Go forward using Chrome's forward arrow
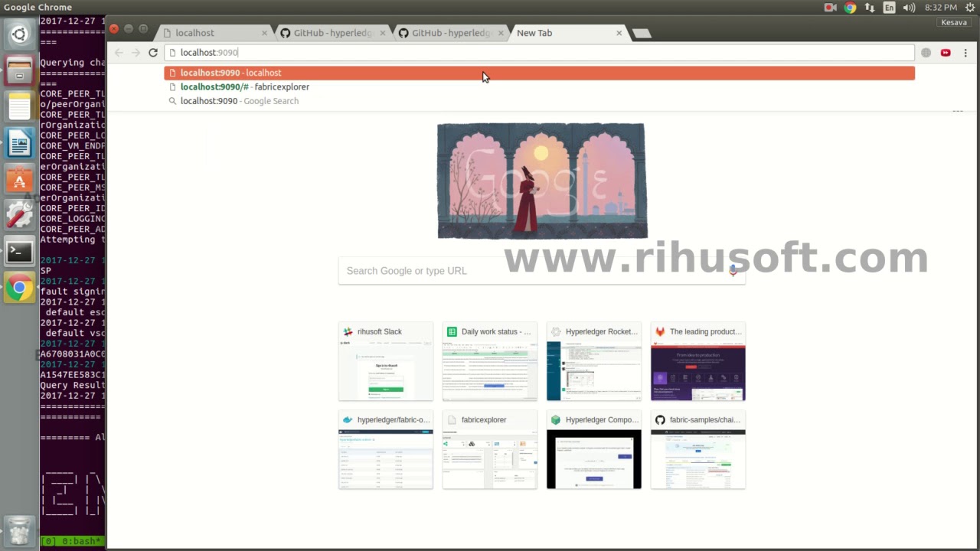Image resolution: width=980 pixels, height=551 pixels. [136, 53]
